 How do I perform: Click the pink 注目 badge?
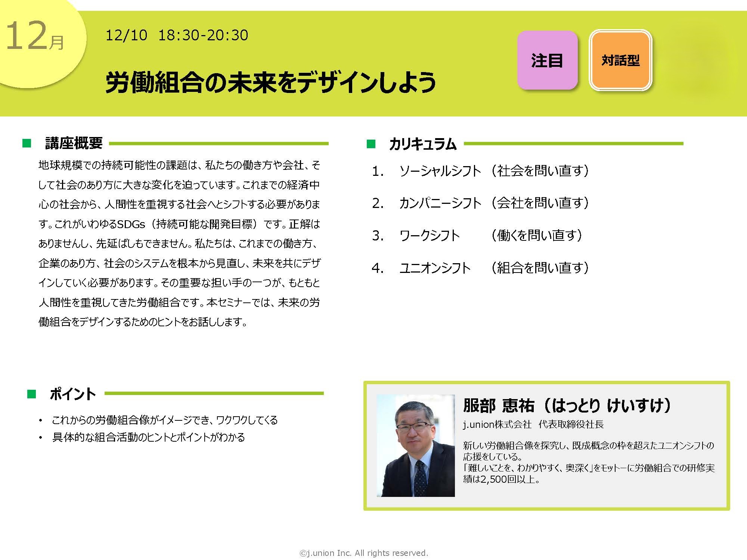[547, 60]
